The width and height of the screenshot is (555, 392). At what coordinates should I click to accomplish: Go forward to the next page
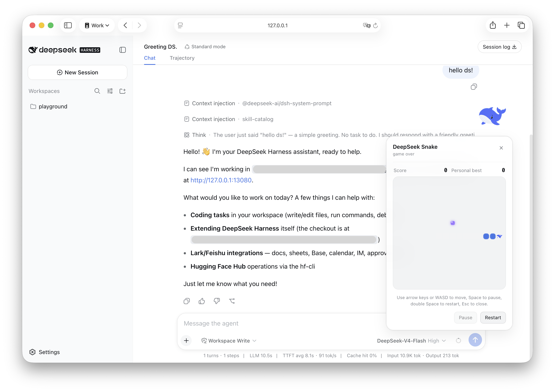(x=139, y=25)
